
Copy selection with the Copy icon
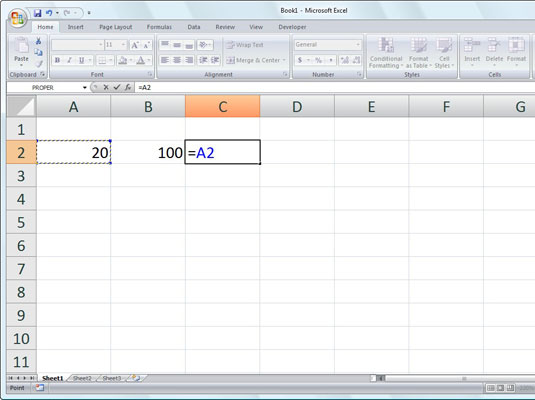(x=39, y=52)
